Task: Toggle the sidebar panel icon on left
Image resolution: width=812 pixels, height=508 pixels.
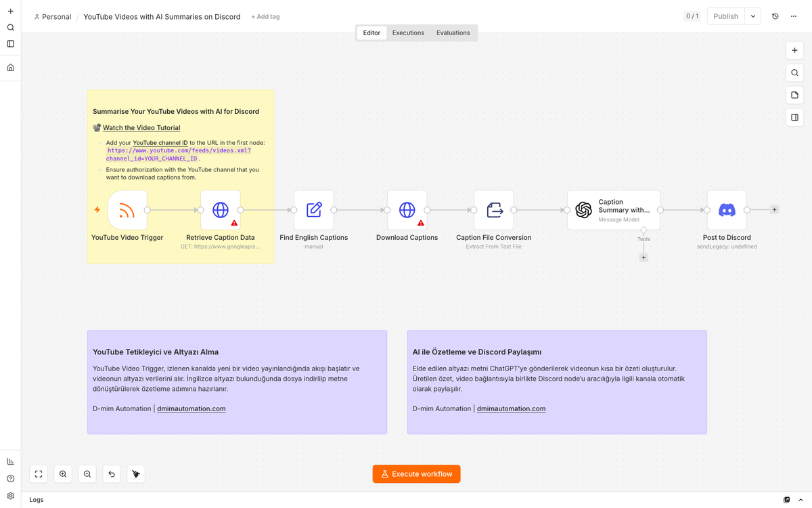Action: tap(10, 44)
